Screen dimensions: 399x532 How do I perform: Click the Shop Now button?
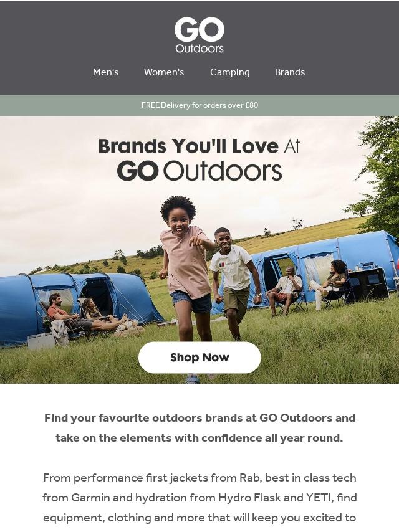tap(199, 358)
